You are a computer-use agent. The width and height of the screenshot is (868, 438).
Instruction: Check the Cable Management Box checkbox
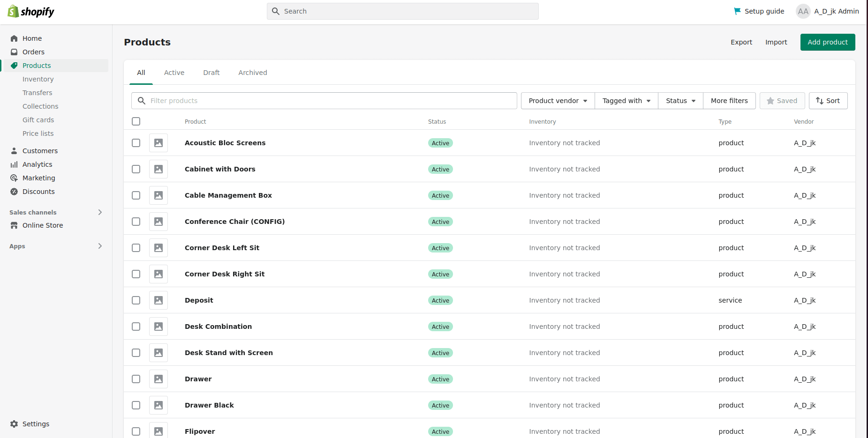(136, 195)
